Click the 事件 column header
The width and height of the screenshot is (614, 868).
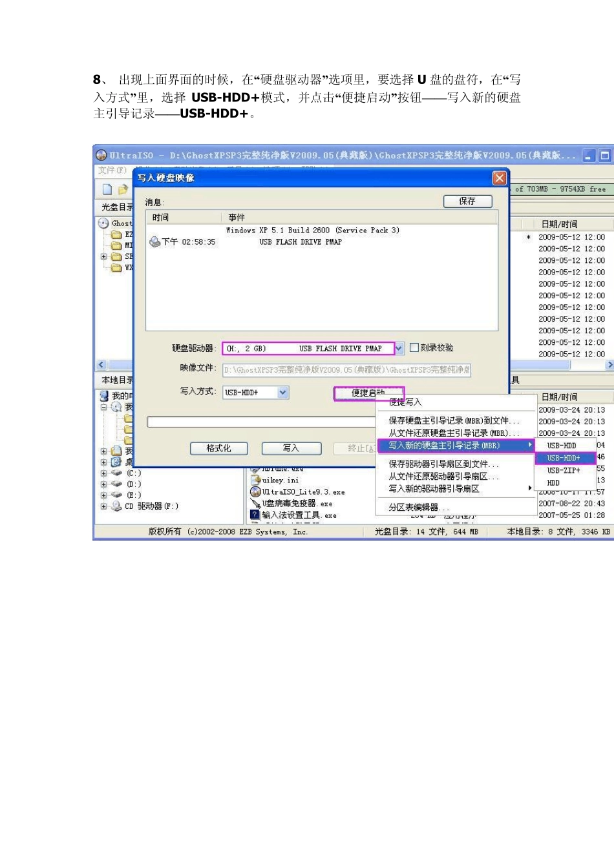(x=360, y=218)
